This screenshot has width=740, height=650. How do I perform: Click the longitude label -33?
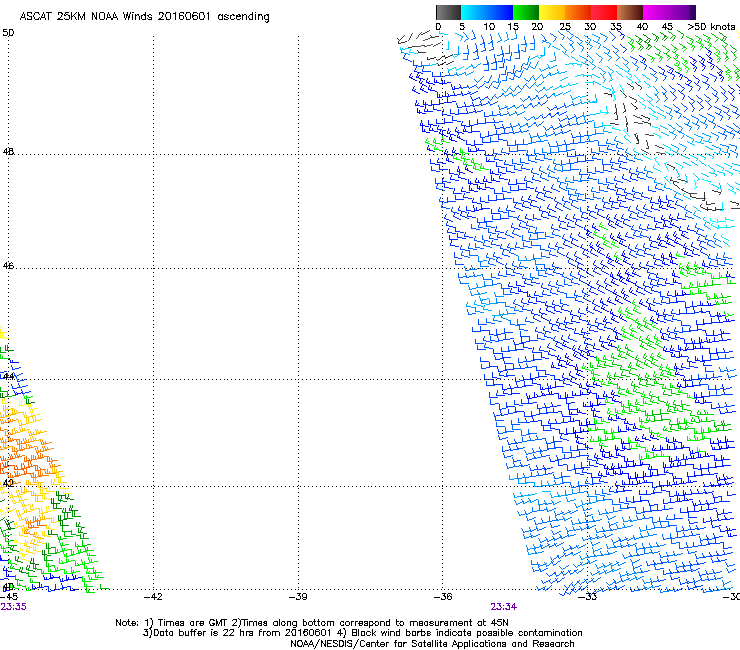click(x=588, y=597)
